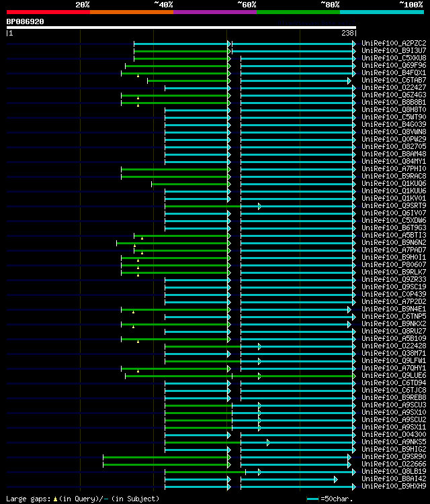
Task: Select the UniRef100_A7P2D2 label
Action: tap(394, 302)
